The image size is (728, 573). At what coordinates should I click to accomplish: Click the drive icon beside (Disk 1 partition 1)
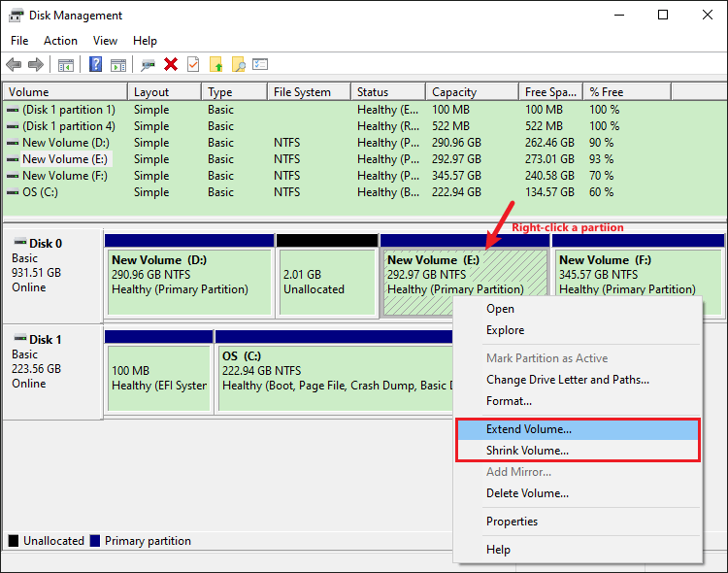coord(13,110)
